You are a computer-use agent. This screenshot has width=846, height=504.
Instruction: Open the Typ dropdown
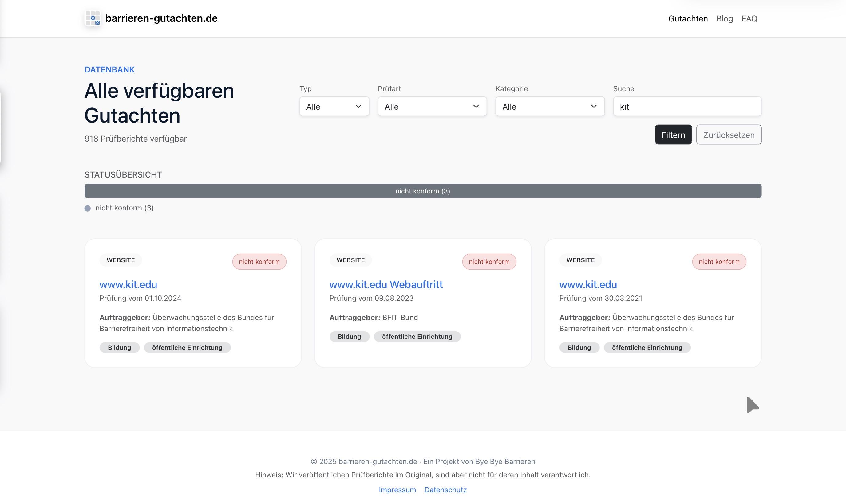(x=334, y=107)
